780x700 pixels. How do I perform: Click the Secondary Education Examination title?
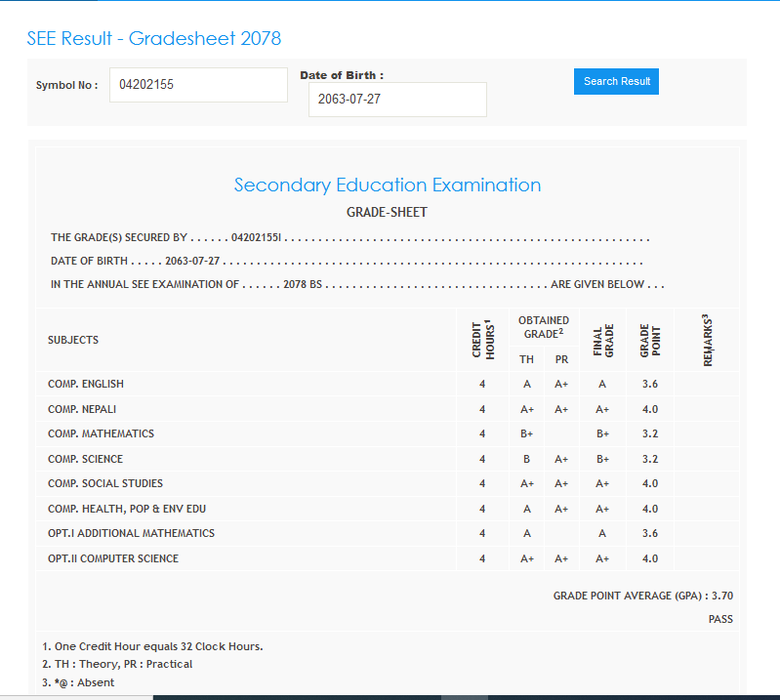click(388, 185)
